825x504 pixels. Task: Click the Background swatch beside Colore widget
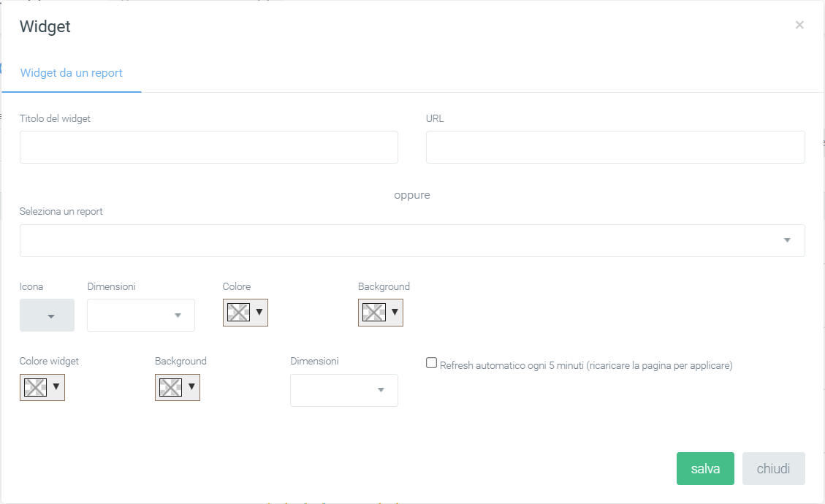[x=170, y=387]
